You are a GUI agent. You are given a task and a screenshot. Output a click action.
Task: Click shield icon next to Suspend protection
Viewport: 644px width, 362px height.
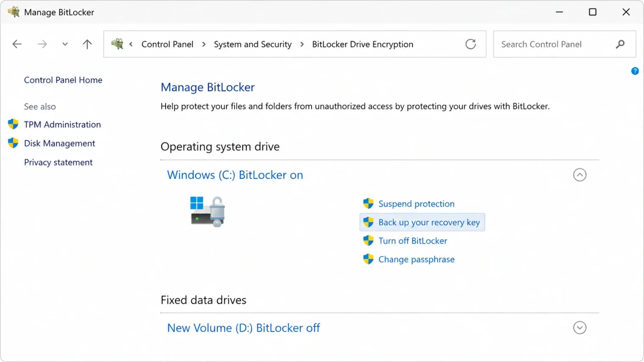(368, 203)
